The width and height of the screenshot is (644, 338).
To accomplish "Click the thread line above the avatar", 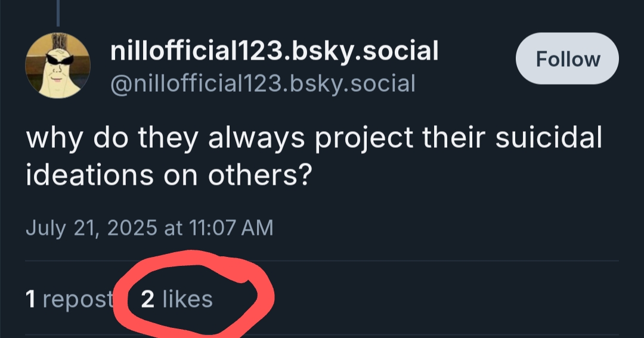I will pos(58,12).
